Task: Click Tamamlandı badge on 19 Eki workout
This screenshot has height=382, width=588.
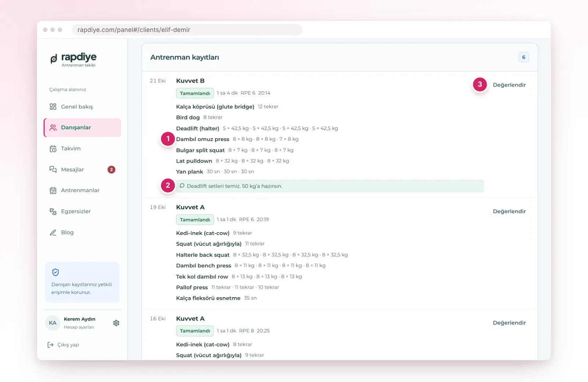Action: click(x=195, y=220)
